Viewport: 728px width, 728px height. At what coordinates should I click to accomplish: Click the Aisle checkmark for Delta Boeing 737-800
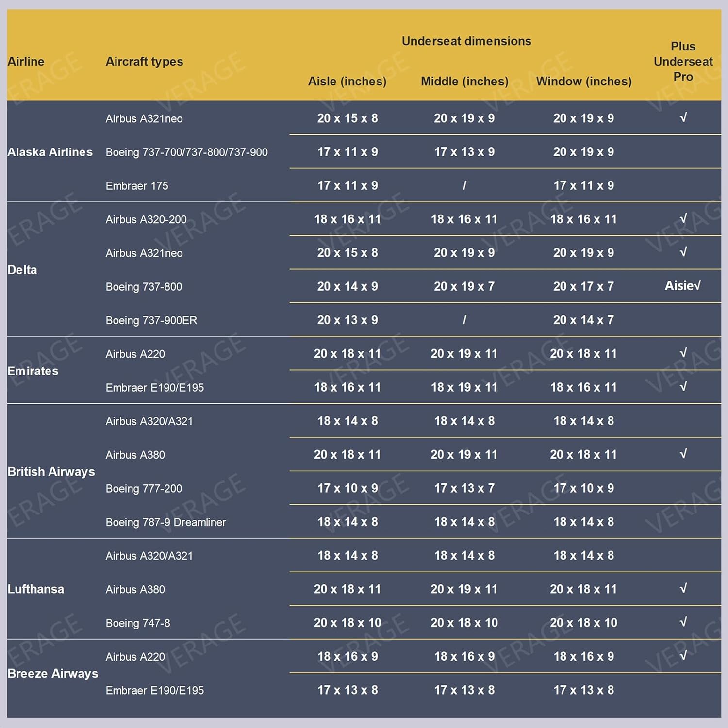(x=683, y=285)
